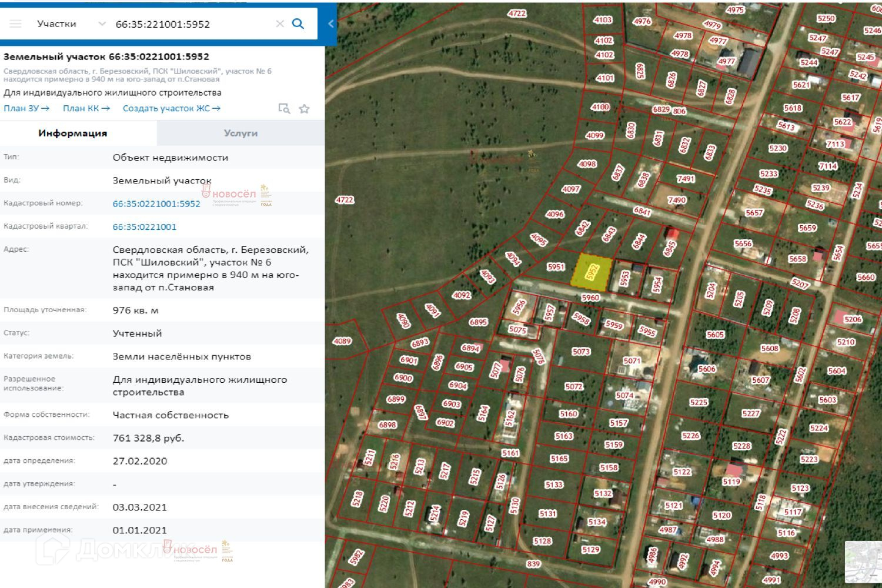882x588 pixels.
Task: Select parcel 5128 on the map
Action: click(542, 541)
